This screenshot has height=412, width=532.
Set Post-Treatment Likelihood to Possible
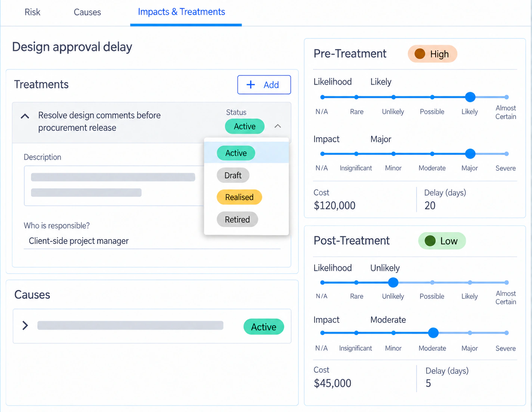click(x=432, y=283)
